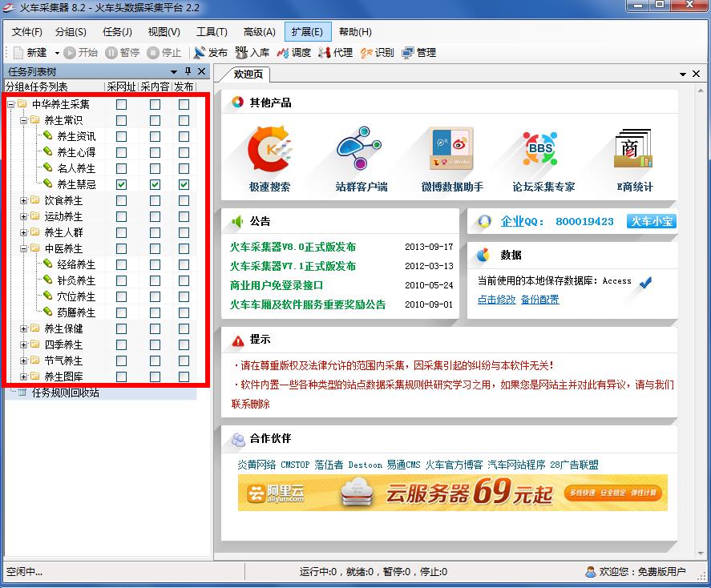Screen dimensions: 711x588
Task: Expand the 四季养生 group
Action: pos(23,344)
